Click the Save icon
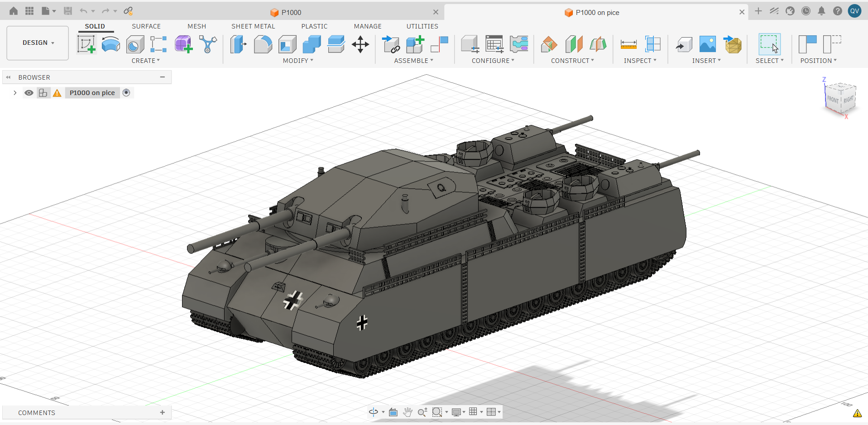This screenshot has height=425, width=868. pos(68,11)
